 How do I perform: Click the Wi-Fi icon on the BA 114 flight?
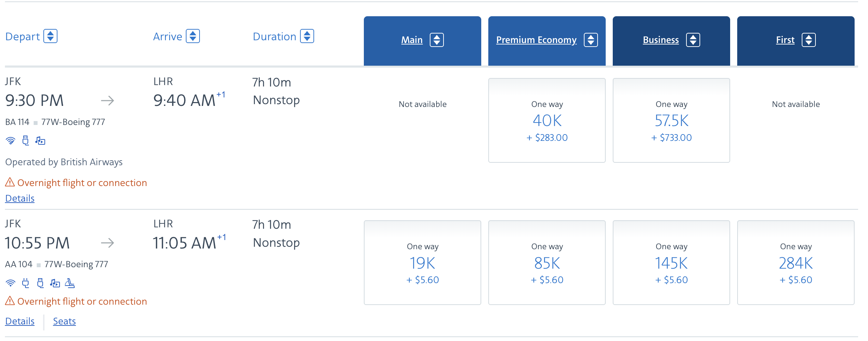[11, 140]
